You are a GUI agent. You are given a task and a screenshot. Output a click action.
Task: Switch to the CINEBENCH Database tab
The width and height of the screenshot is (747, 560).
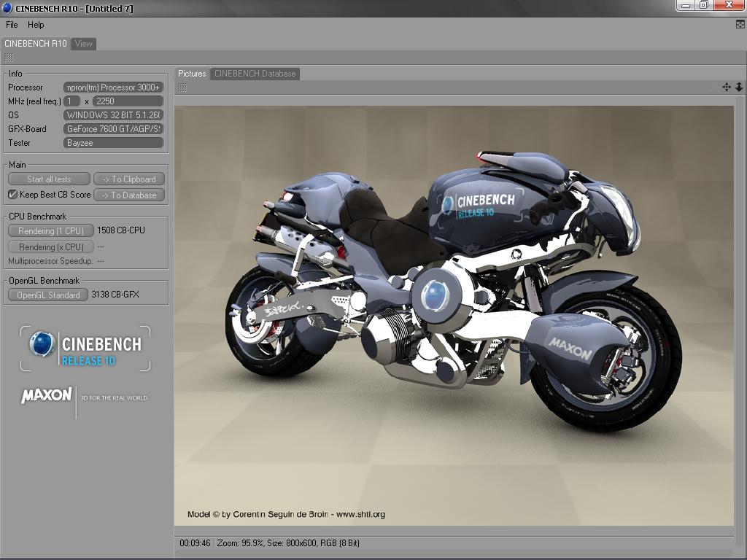point(255,74)
